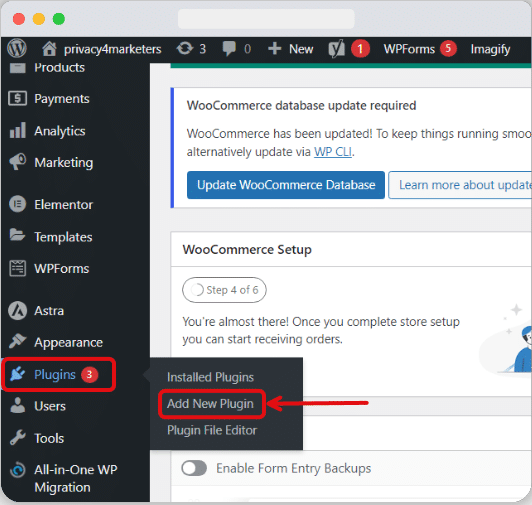
Task: Open WPForms label in the sidebar
Action: [62, 269]
